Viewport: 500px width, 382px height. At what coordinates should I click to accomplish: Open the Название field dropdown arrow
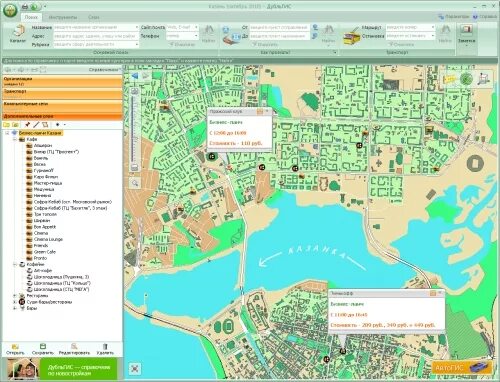pos(136,27)
